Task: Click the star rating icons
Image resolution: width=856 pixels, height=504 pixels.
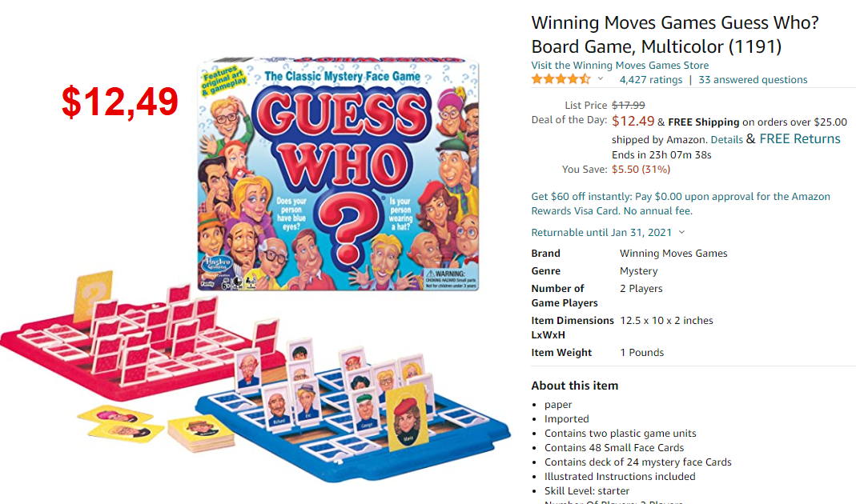Action: (561, 79)
